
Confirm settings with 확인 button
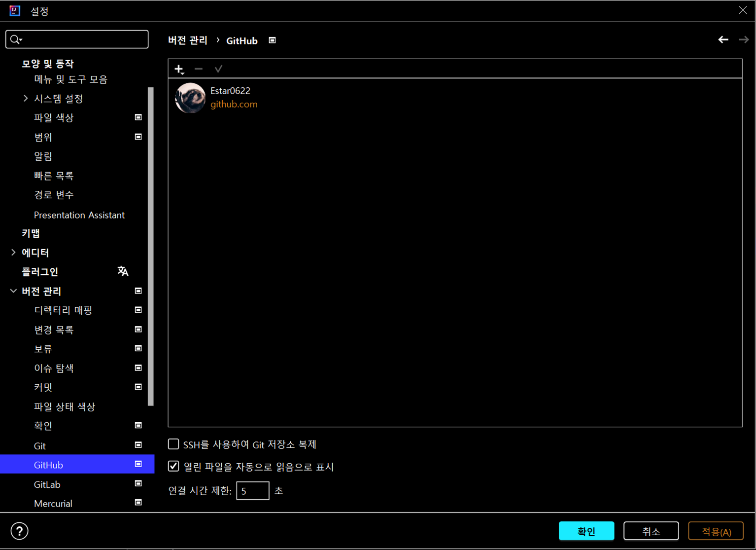point(586,531)
